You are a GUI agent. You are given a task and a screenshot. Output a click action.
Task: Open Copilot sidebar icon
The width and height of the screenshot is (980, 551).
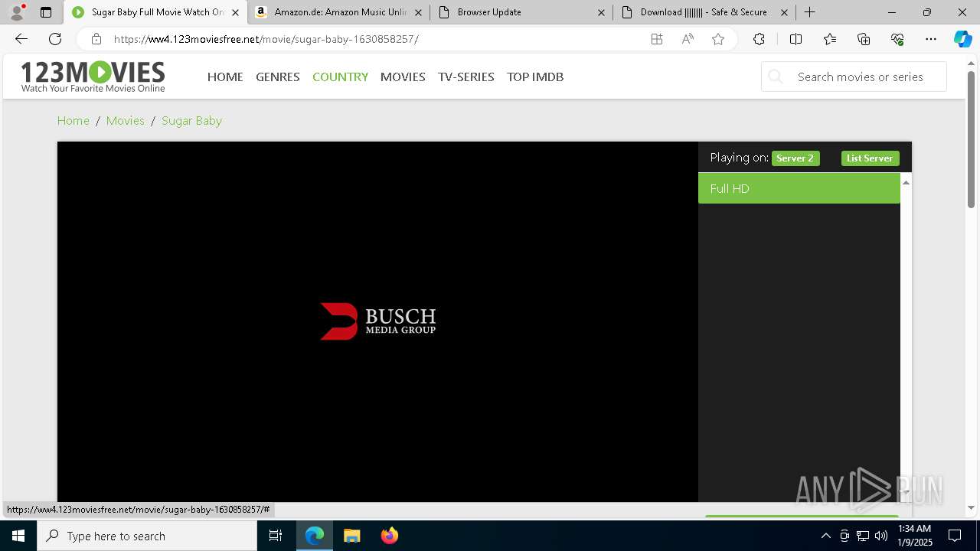(x=962, y=39)
